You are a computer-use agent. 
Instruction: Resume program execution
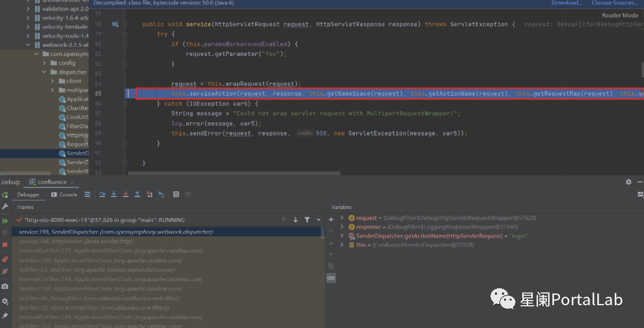point(5,221)
